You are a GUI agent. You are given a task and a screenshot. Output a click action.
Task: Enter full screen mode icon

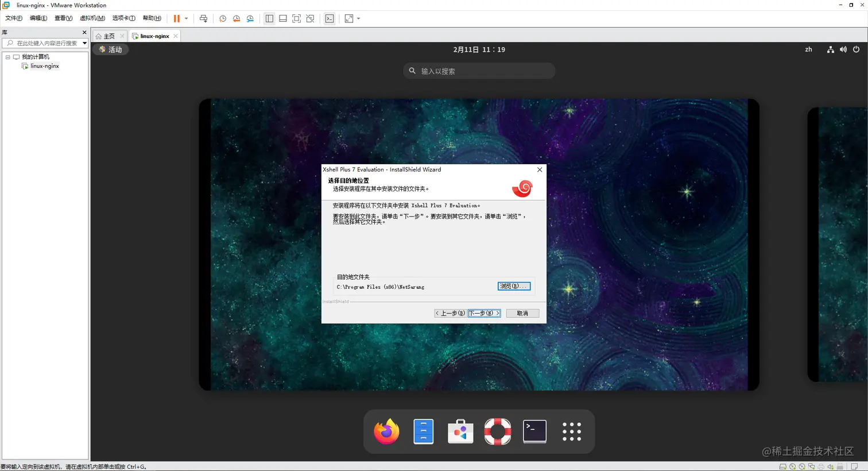click(297, 18)
